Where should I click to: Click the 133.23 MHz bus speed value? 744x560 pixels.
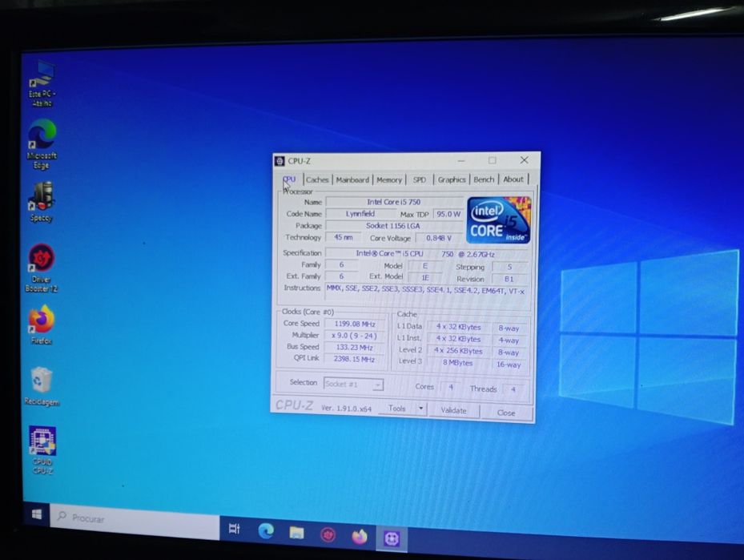(355, 348)
